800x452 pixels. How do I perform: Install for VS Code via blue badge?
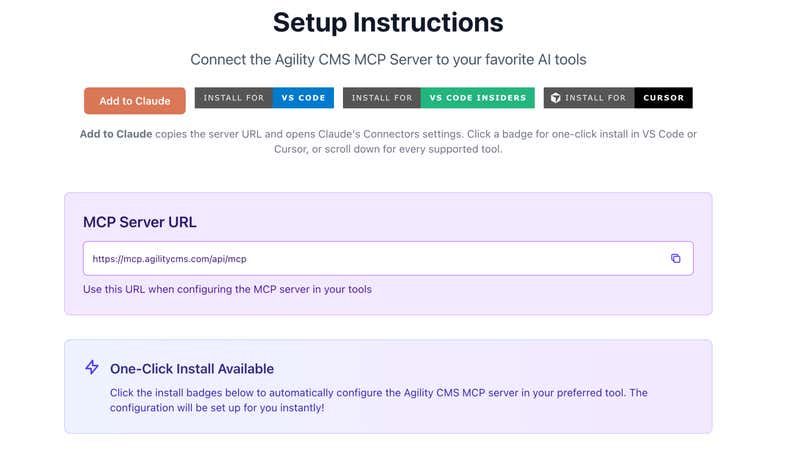tap(303, 98)
